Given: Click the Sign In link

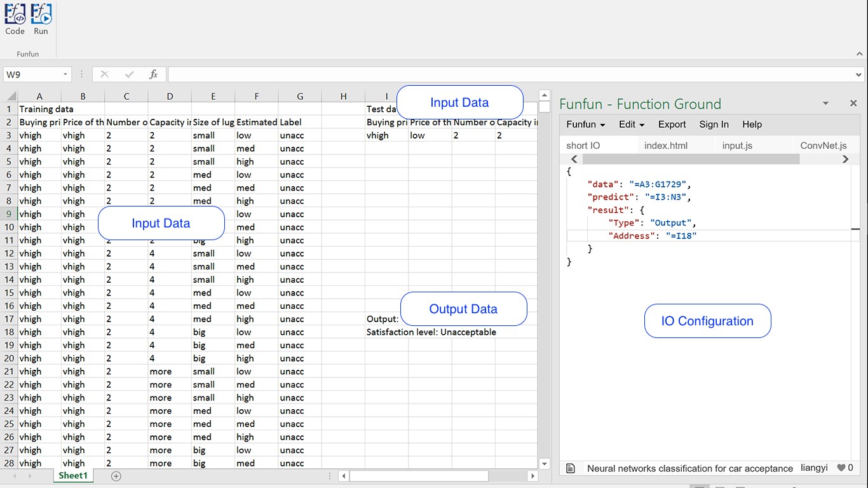Looking at the screenshot, I should 714,125.
